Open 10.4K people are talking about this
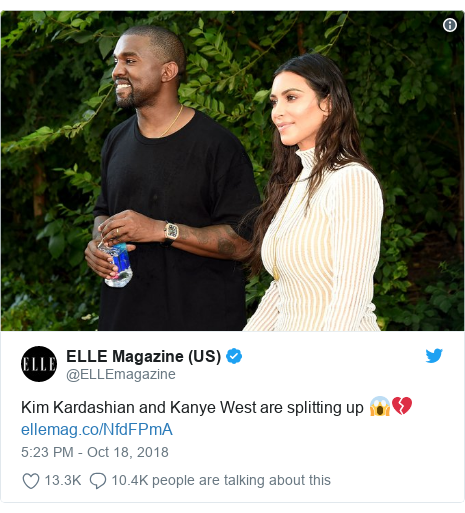Viewport: 465px width, 513px height. 221,480
